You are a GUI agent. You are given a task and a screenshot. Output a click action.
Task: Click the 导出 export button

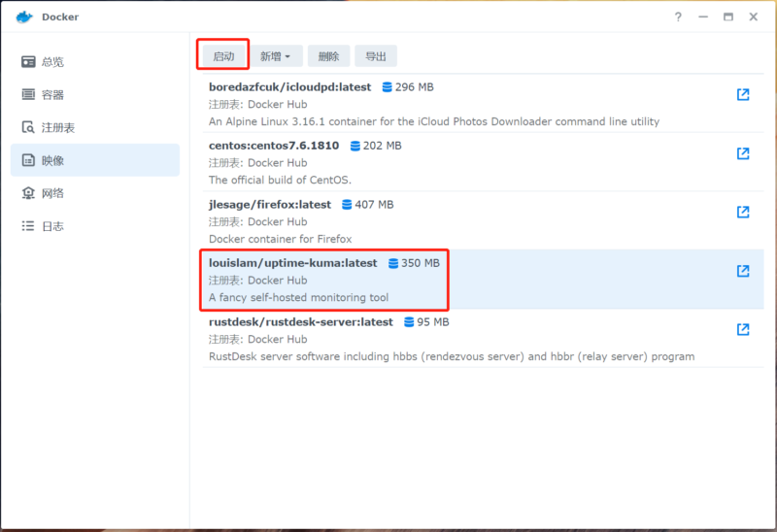click(376, 56)
